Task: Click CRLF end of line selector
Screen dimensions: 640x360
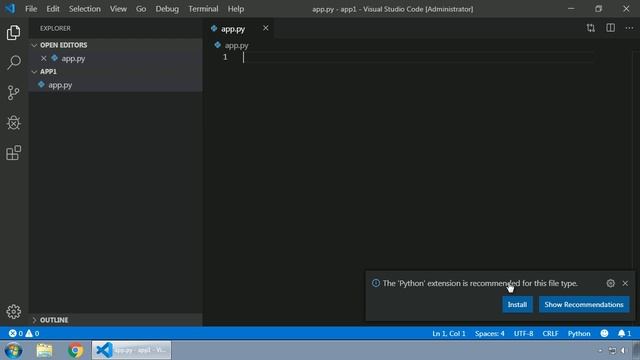Action: point(550,333)
